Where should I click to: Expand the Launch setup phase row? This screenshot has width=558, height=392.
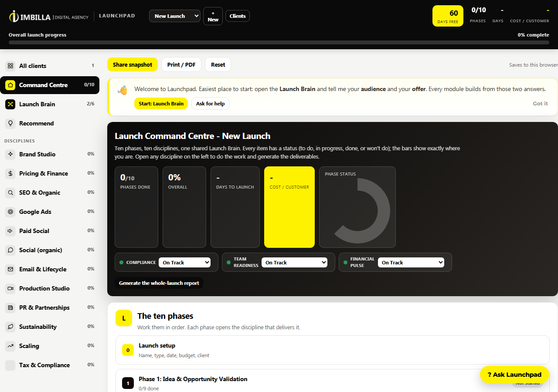(x=333, y=350)
